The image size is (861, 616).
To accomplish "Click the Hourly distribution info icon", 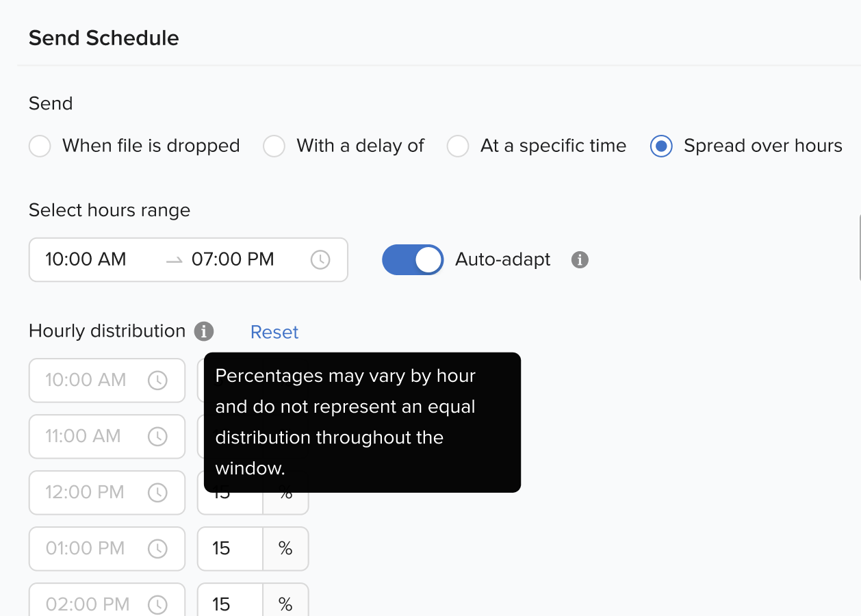I will pyautogui.click(x=203, y=332).
